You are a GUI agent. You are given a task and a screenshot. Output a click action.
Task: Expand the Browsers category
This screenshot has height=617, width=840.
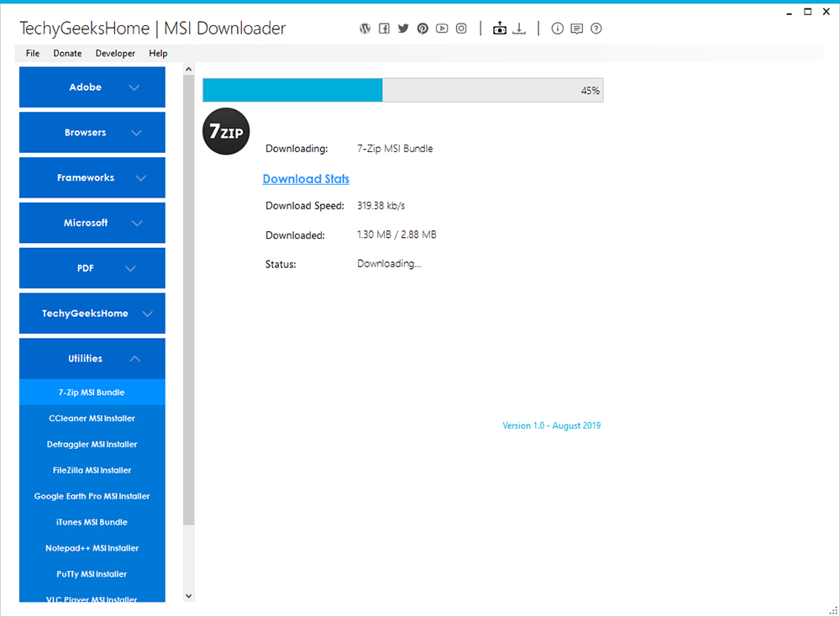click(x=92, y=133)
